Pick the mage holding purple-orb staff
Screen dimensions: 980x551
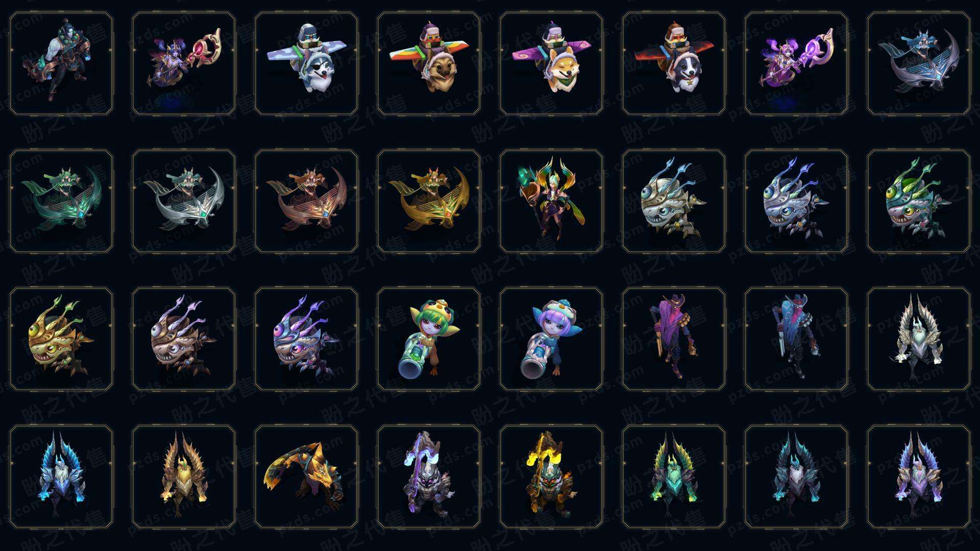click(796, 64)
